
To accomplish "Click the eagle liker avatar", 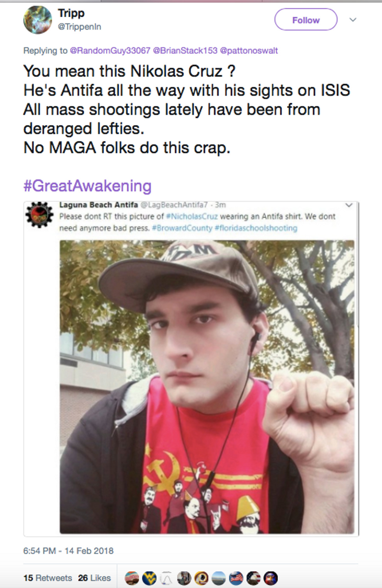I will click(254, 578).
